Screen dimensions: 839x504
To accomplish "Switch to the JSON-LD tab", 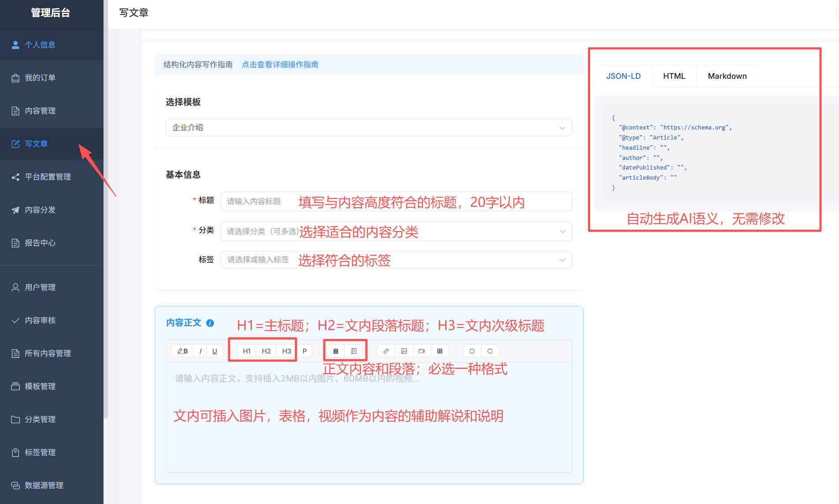I will tap(623, 76).
